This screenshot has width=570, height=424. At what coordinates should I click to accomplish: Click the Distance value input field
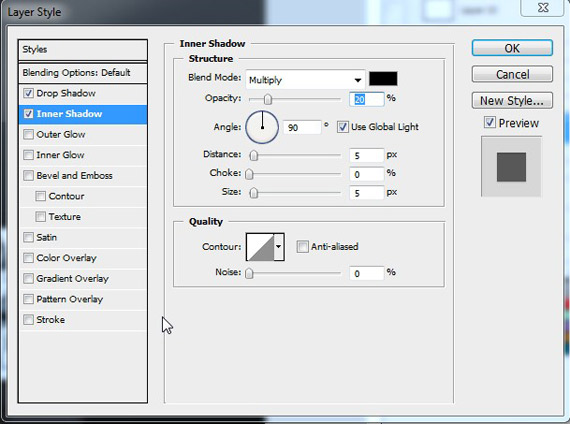(x=366, y=155)
